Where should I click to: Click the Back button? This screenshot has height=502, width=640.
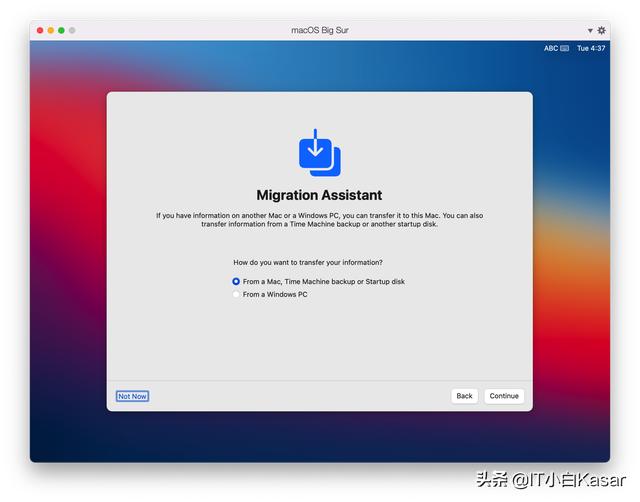coord(464,396)
